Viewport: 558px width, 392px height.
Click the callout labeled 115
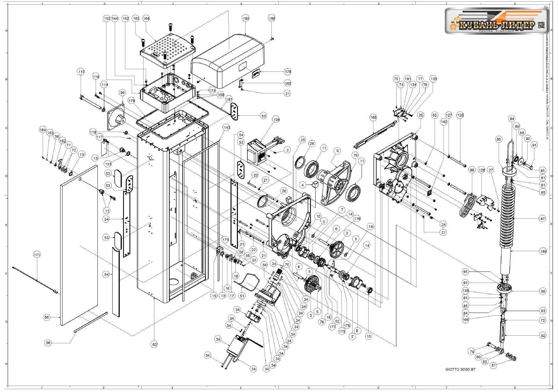81,72
